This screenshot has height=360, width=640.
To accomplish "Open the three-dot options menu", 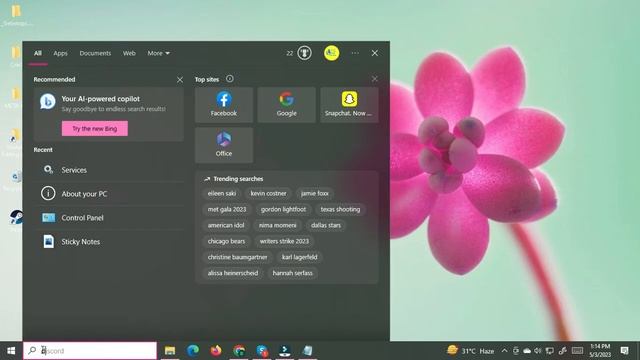I will click(355, 53).
